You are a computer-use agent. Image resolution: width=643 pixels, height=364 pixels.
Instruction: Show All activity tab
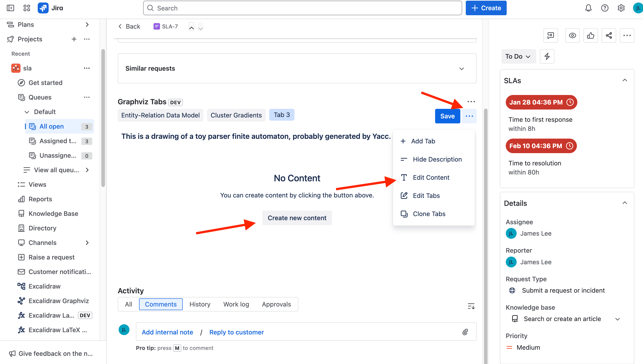(x=129, y=304)
